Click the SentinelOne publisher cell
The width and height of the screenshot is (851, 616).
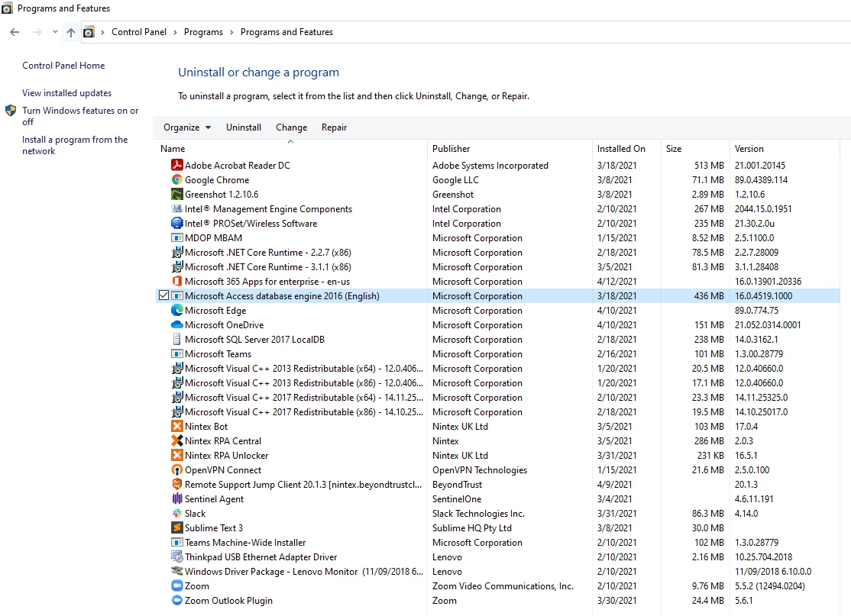456,499
